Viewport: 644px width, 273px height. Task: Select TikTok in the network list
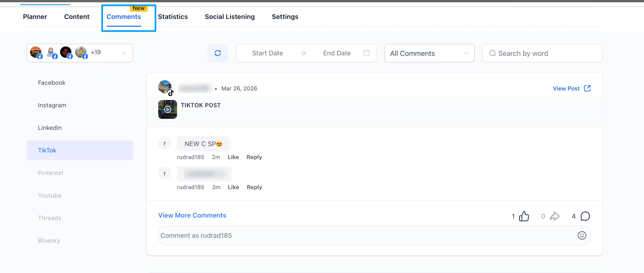(80, 150)
